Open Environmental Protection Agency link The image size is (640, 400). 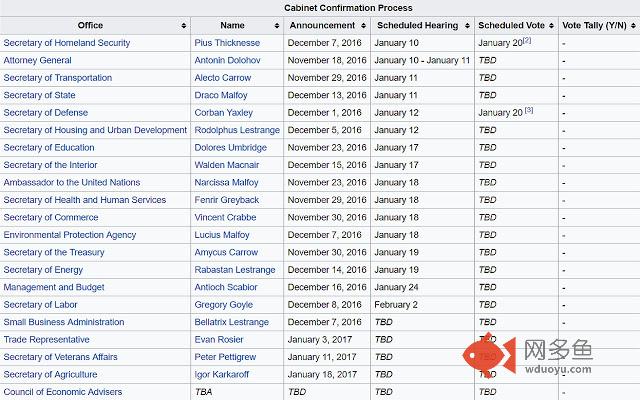tap(69, 235)
